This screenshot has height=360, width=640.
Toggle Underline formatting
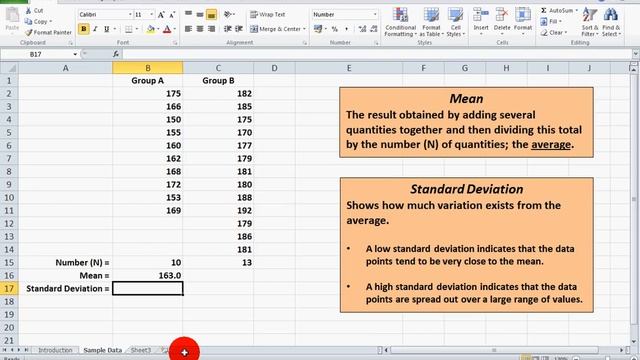[107, 29]
